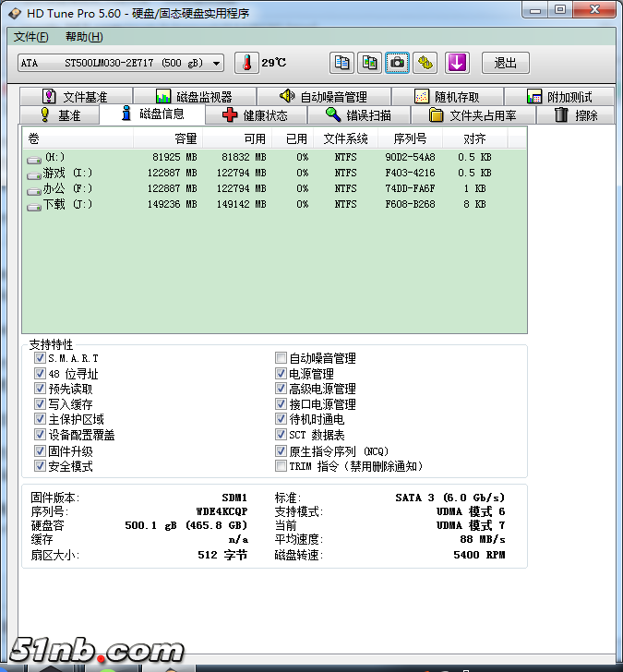
Task: Open the 文件(F) menu
Action: [x=31, y=37]
